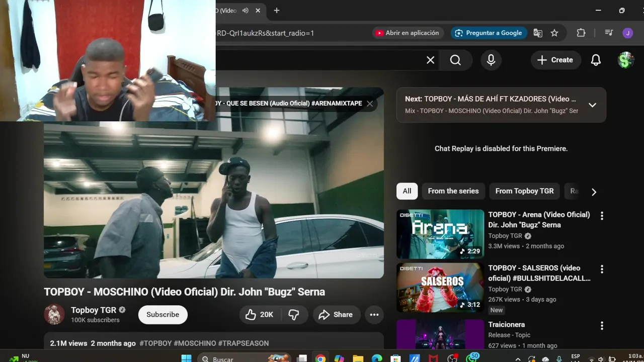The height and width of the screenshot is (362, 644).
Task: Open the Create menu on YouTube
Action: point(555,60)
